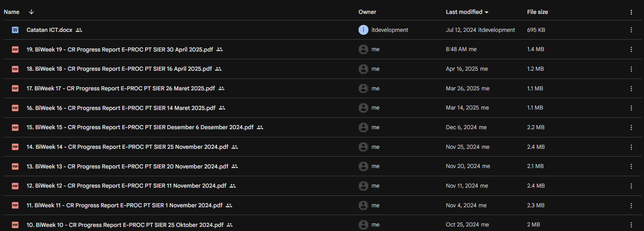Open more actions for Catatan ICT.docx
The width and height of the screenshot is (644, 231).
[631, 30]
